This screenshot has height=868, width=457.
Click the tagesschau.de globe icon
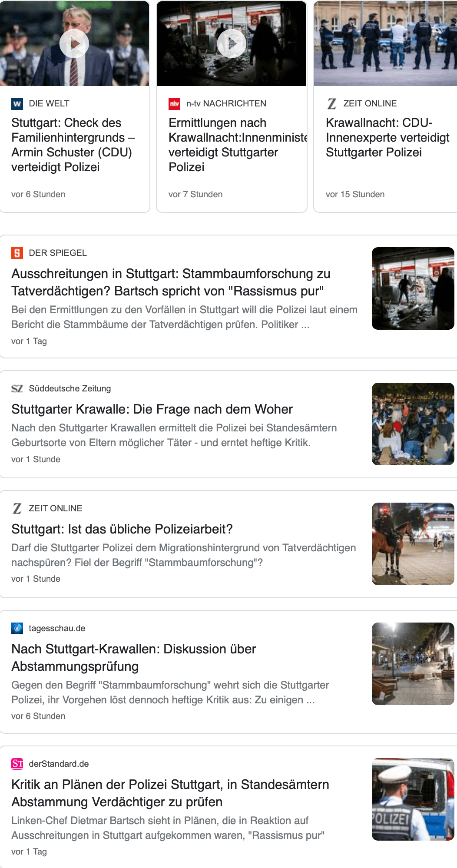[17, 628]
